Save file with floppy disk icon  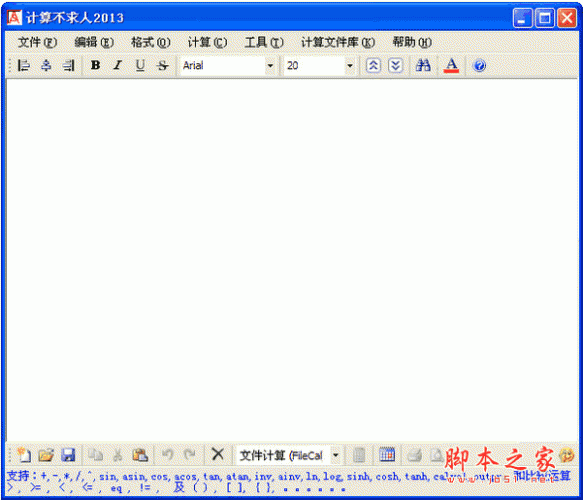(68, 455)
